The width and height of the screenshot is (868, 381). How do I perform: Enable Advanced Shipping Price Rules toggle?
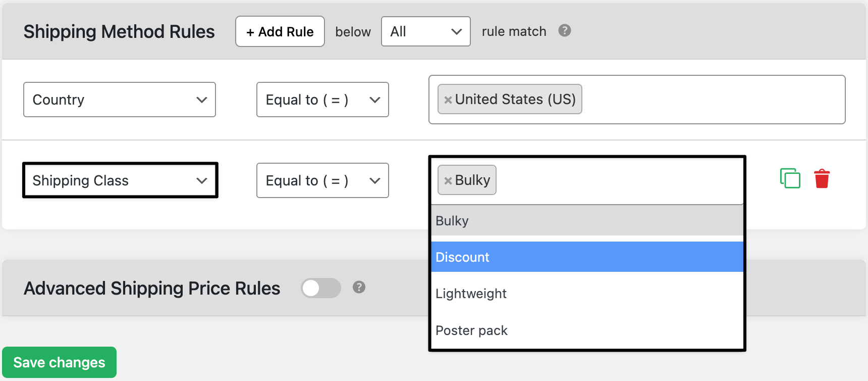tap(321, 288)
